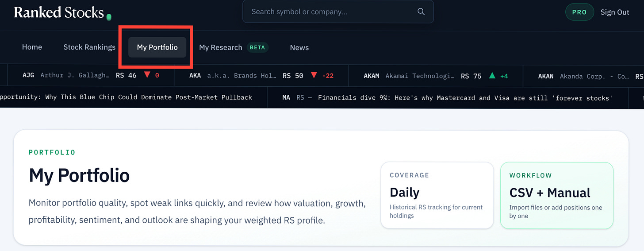
Task: Click Arthur J. Gallagh… company name
Action: (75, 76)
